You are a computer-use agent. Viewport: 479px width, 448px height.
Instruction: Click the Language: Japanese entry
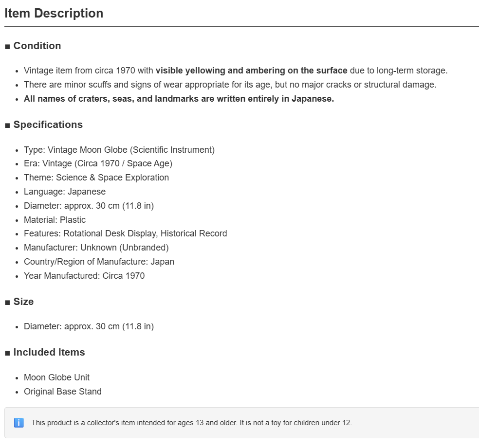tap(65, 192)
